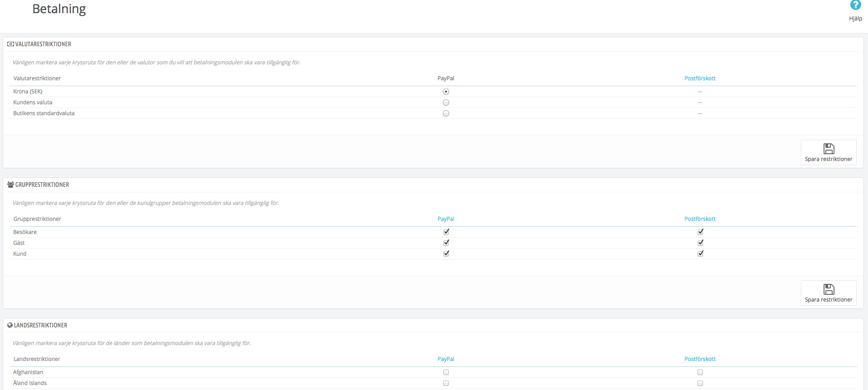Click the Kund row label
This screenshot has width=868, height=390.
20,254
